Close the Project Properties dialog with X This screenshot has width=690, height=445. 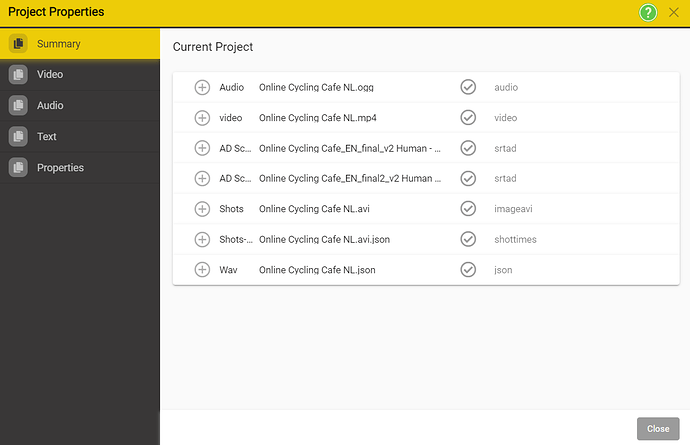(674, 12)
